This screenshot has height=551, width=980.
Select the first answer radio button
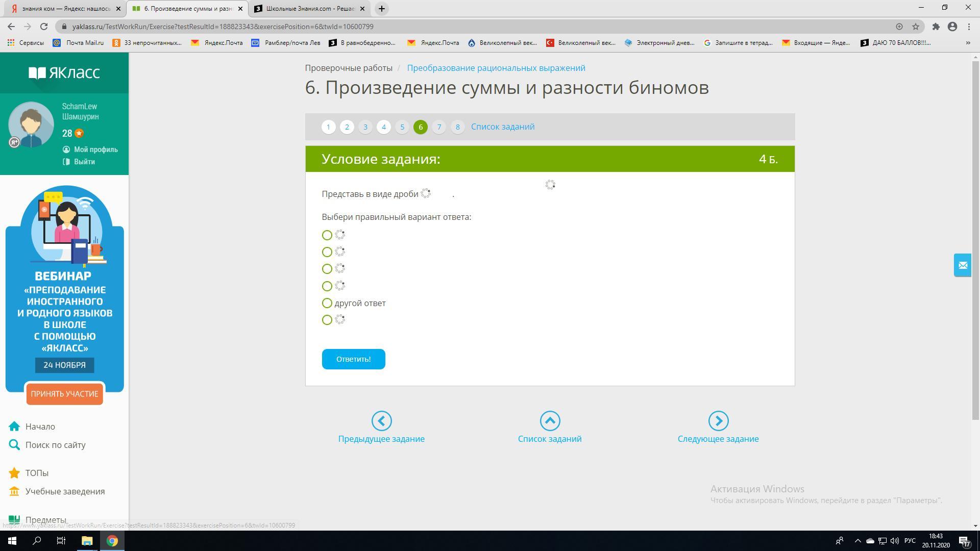pyautogui.click(x=327, y=235)
